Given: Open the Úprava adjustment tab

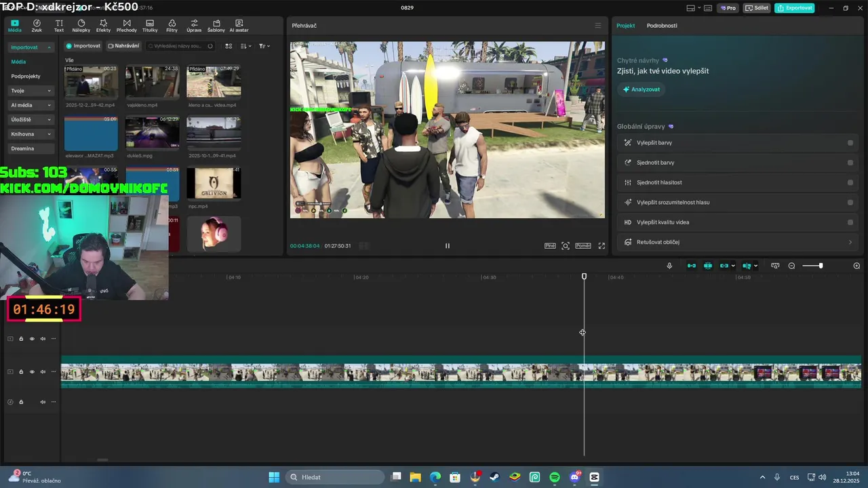Looking at the screenshot, I should point(194,26).
